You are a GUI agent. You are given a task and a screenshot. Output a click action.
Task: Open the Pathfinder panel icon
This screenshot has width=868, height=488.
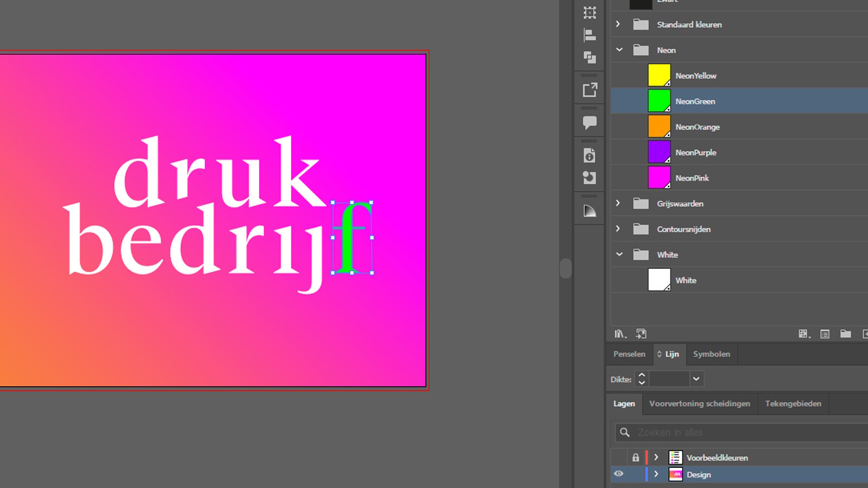[590, 57]
